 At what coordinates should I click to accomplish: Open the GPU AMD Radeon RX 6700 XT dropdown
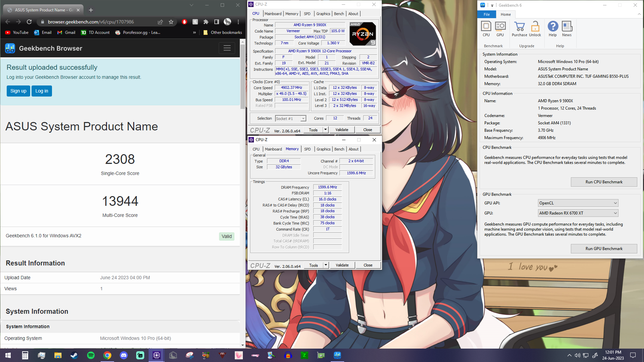coord(578,213)
